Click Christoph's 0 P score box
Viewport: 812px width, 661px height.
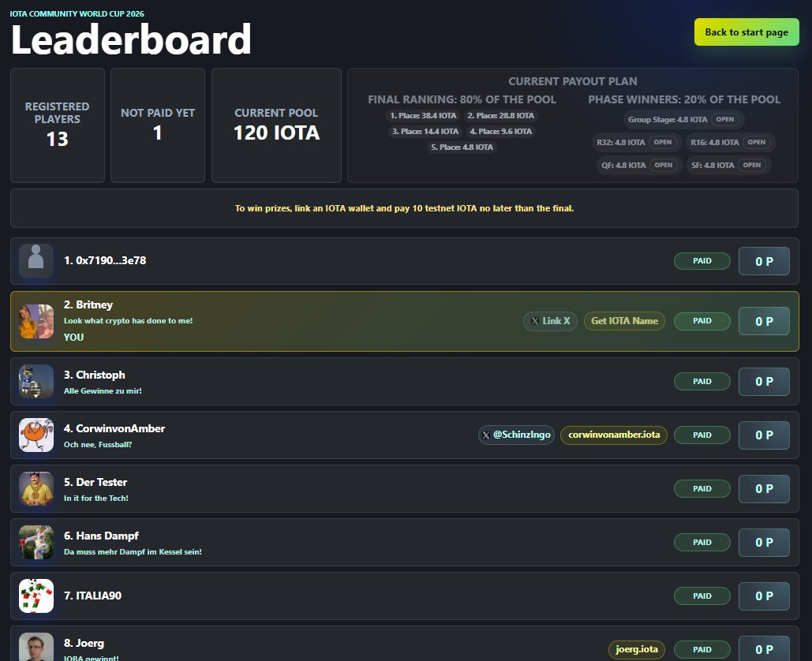[764, 382]
